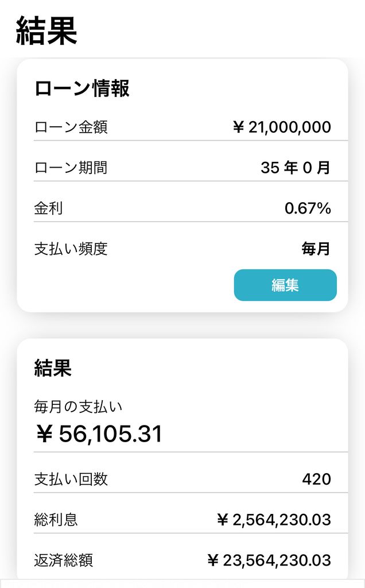Screen dimensions: 365x588
Task: Select the ローン期間 label
Action: click(71, 168)
